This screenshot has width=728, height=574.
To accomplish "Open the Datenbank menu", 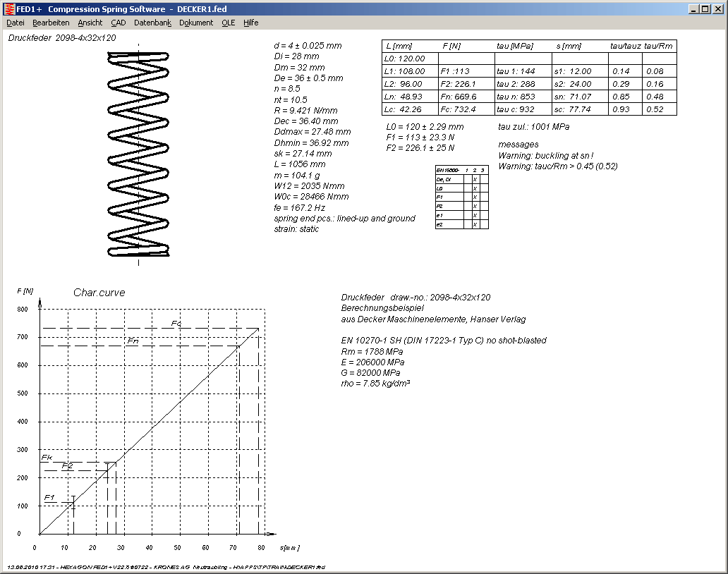I will [152, 23].
